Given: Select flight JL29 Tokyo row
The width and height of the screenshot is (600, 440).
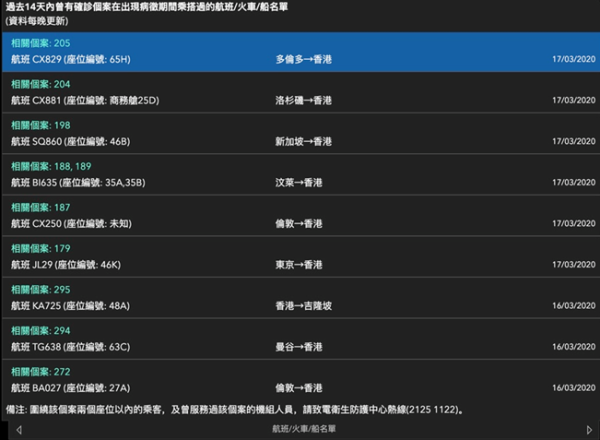Looking at the screenshot, I should (300, 265).
